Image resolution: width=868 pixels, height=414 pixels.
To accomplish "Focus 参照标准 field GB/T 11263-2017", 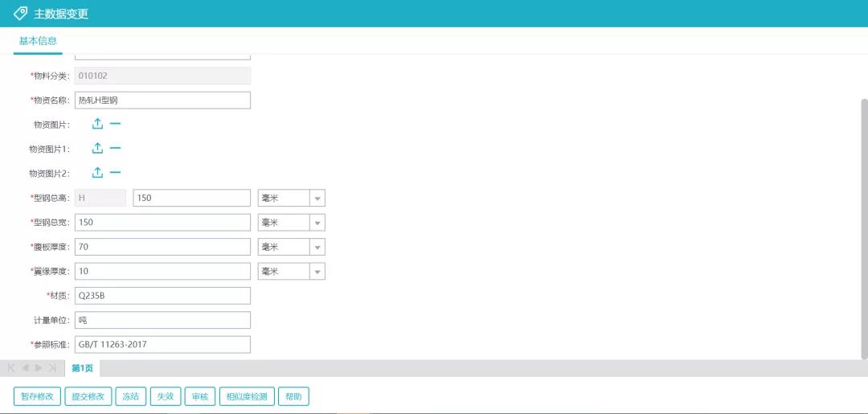I will coord(162,344).
